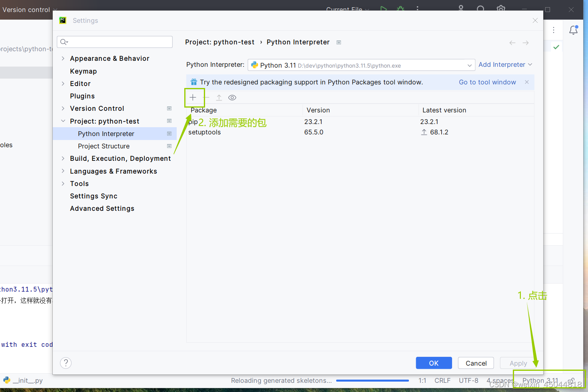Toggle the show early releases eye icon

tap(232, 98)
